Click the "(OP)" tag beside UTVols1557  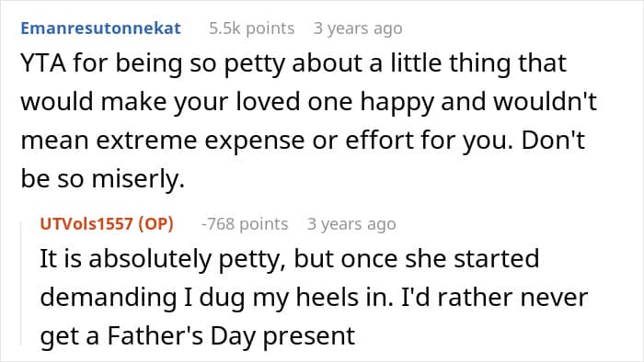coord(156,224)
